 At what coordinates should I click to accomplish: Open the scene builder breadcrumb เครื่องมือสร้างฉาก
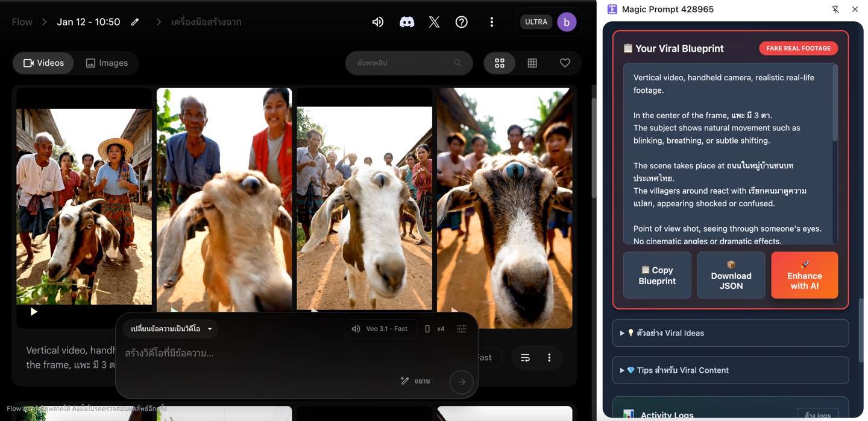tap(206, 22)
